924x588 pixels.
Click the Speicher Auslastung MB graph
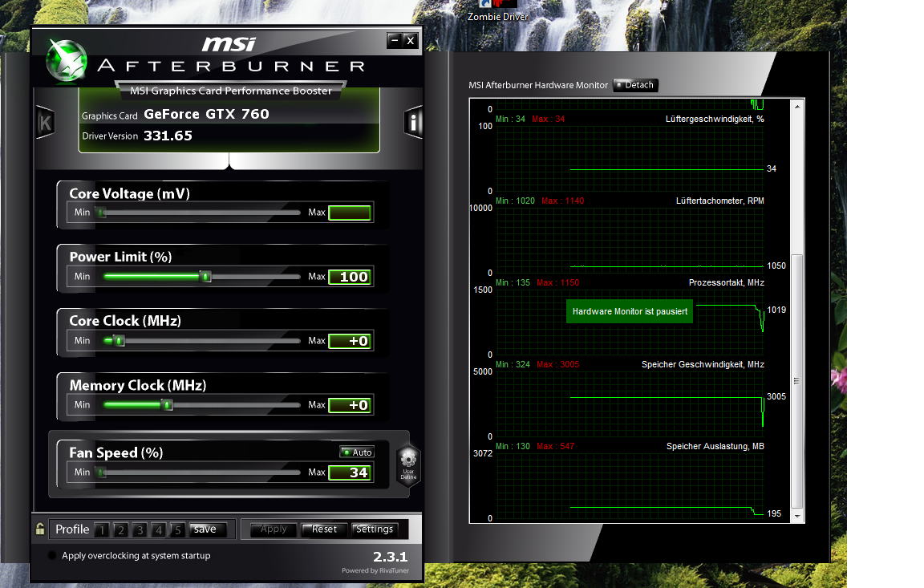[630, 485]
